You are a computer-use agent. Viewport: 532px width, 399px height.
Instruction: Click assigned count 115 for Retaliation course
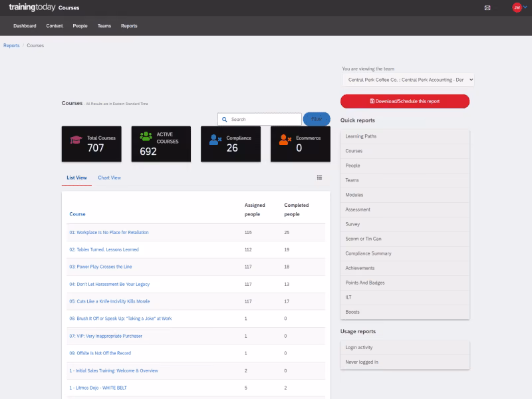click(x=248, y=232)
